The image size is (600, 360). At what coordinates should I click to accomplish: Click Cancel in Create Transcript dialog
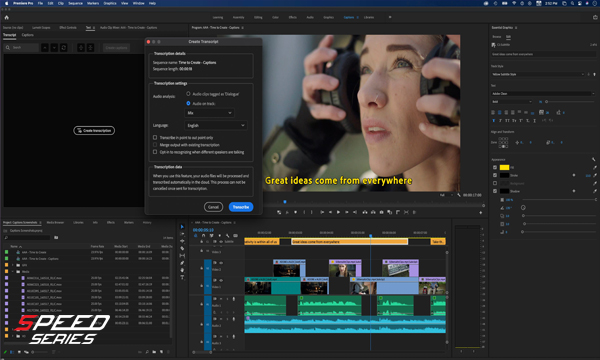tap(214, 207)
